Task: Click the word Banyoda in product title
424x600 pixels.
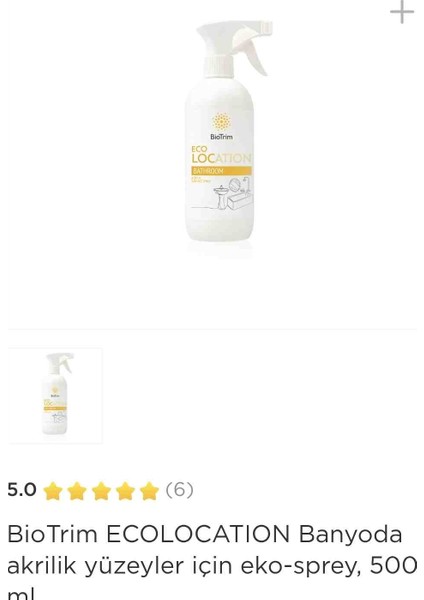Action: tap(351, 535)
